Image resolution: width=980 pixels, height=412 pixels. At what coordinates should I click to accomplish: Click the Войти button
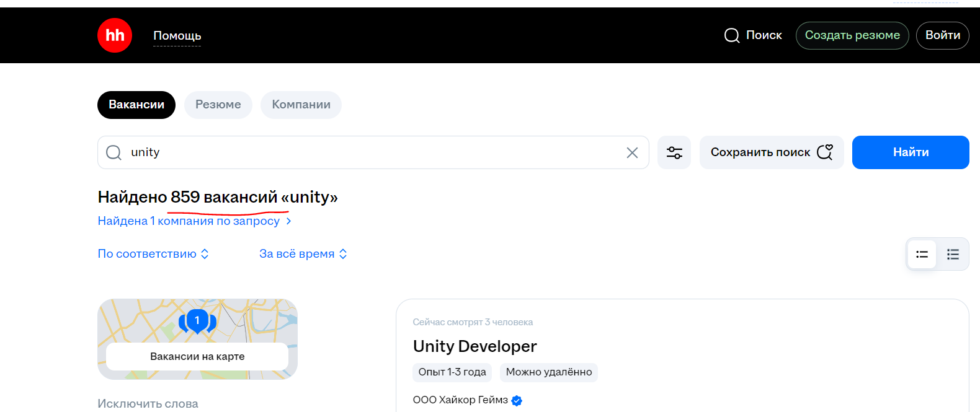coord(942,35)
